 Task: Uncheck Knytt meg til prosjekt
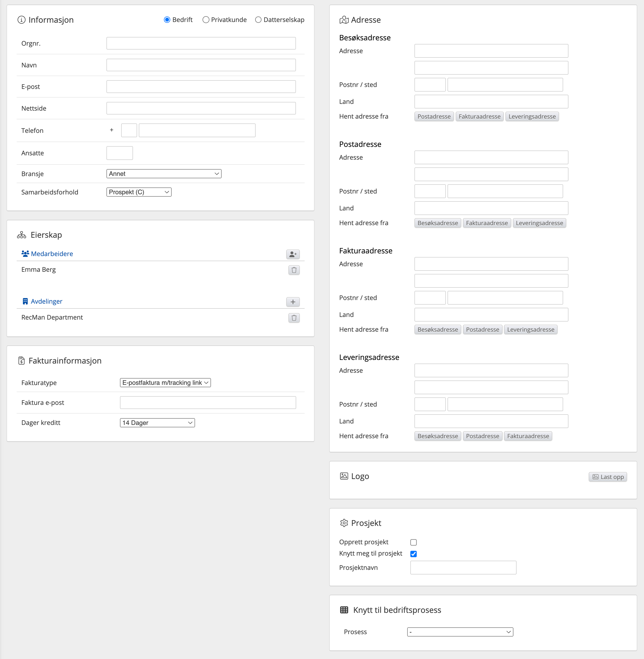[x=413, y=554]
